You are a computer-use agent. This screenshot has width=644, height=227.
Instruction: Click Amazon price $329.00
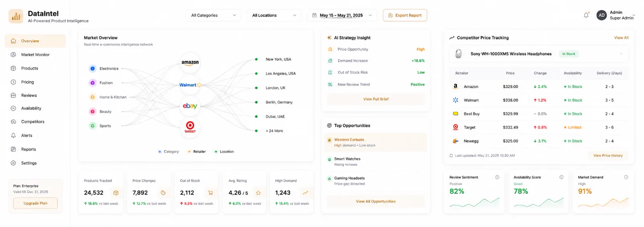click(510, 87)
